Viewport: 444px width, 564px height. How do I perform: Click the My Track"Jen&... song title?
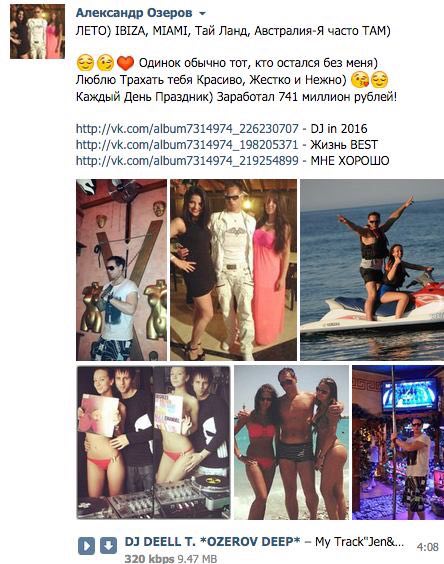[x=359, y=541]
